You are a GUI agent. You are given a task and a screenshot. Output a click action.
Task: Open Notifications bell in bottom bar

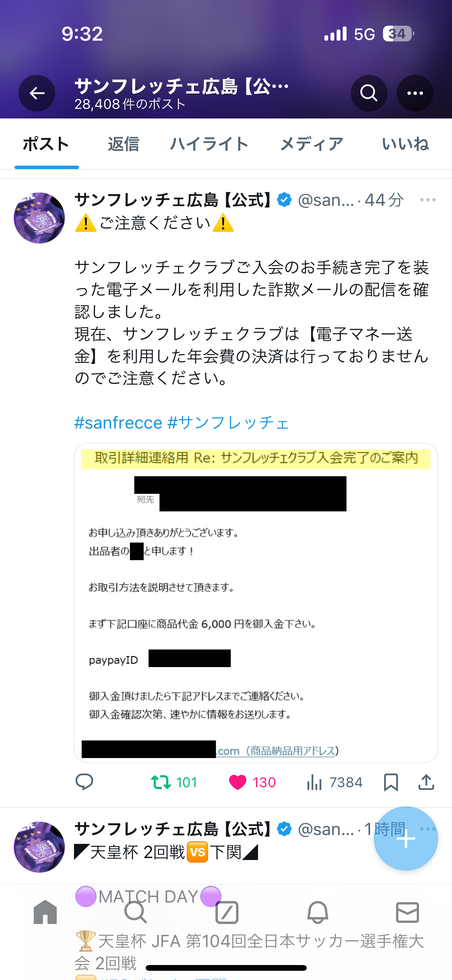pyautogui.click(x=317, y=912)
